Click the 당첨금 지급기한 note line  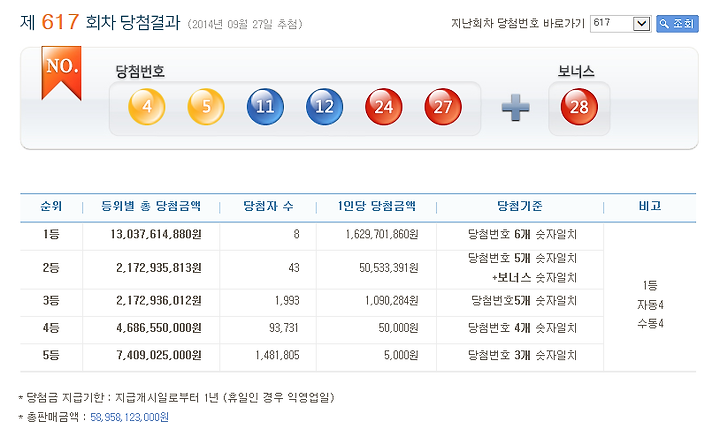click(176, 397)
